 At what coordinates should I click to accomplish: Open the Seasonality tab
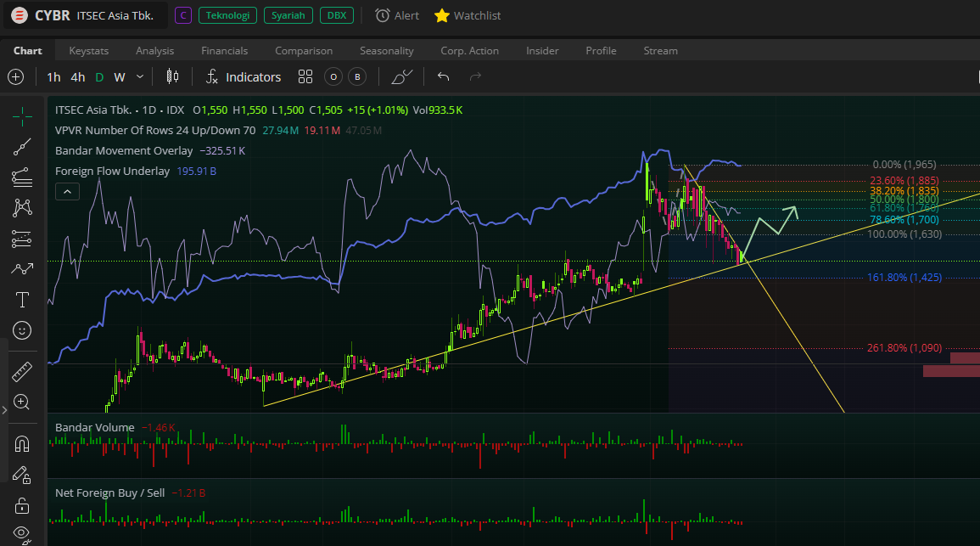pyautogui.click(x=386, y=51)
